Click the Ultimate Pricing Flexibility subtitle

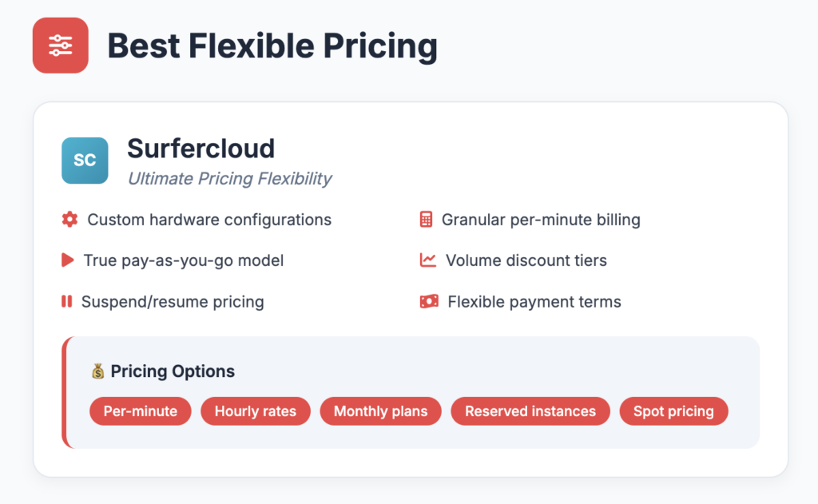tap(229, 179)
